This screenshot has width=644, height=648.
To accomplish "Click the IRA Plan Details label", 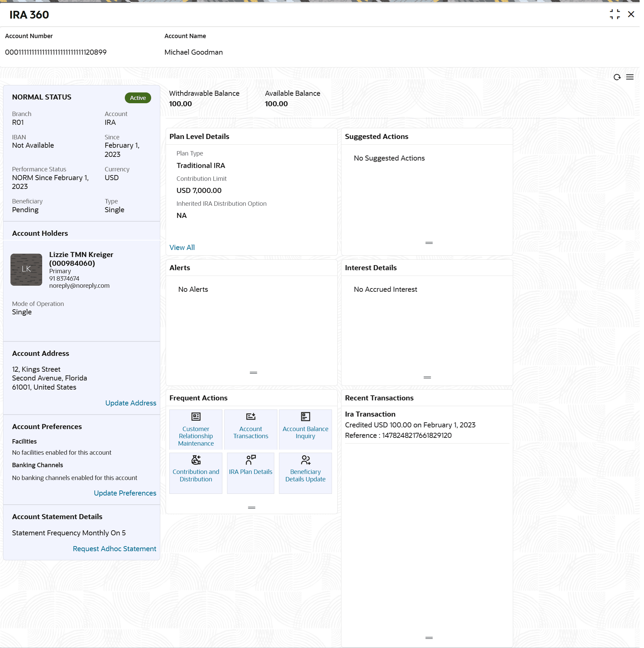I will coord(251,472).
